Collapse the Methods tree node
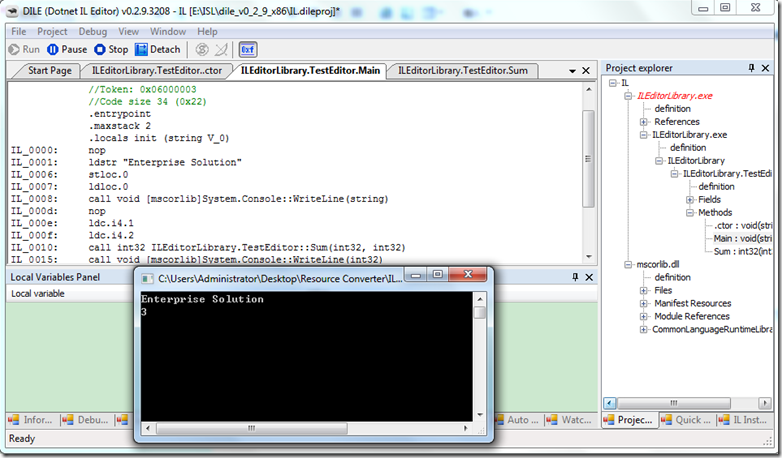 point(690,213)
